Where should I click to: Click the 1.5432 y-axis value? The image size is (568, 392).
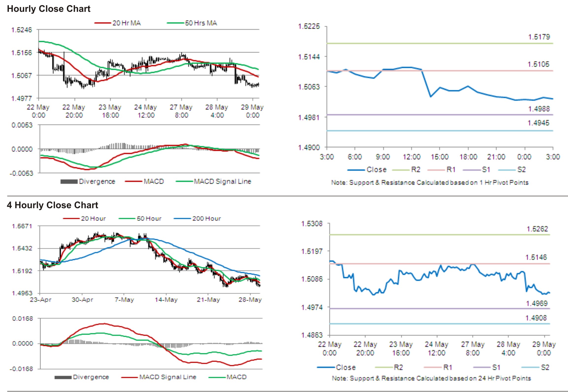22,248
